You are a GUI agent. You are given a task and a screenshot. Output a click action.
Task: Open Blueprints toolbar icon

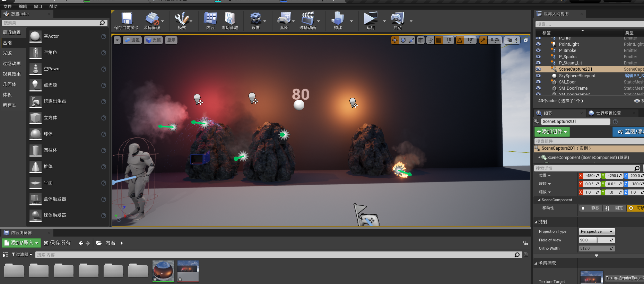click(x=284, y=18)
